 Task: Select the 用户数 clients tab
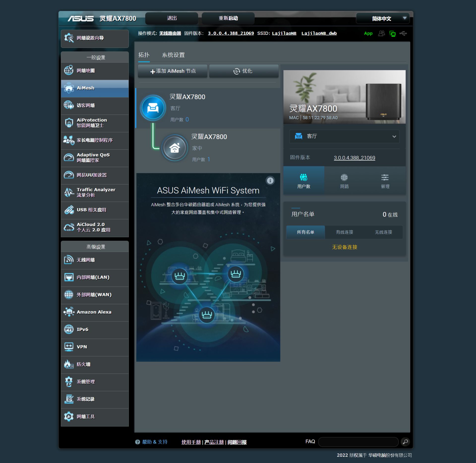click(304, 181)
